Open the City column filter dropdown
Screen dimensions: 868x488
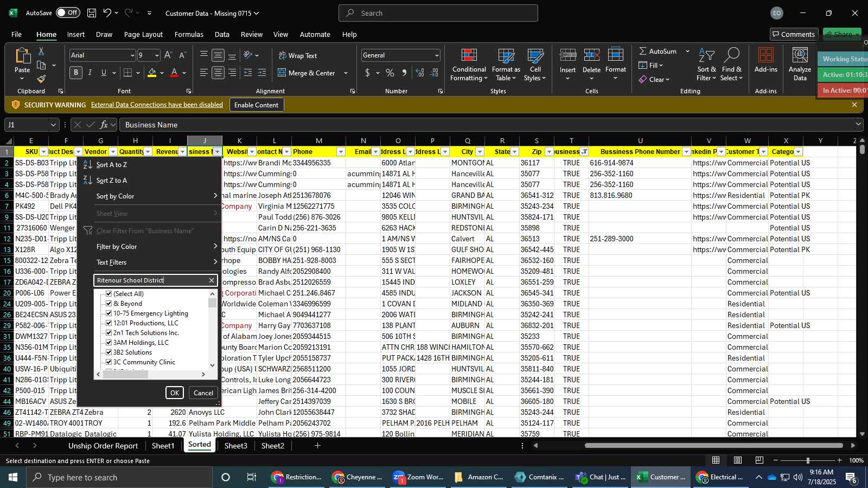pos(480,152)
